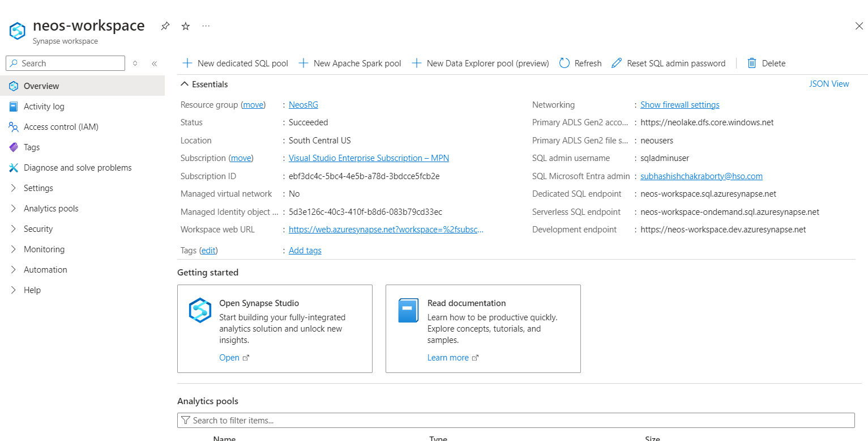
Task: Expand the Analytics pools menu group
Action: coord(14,209)
